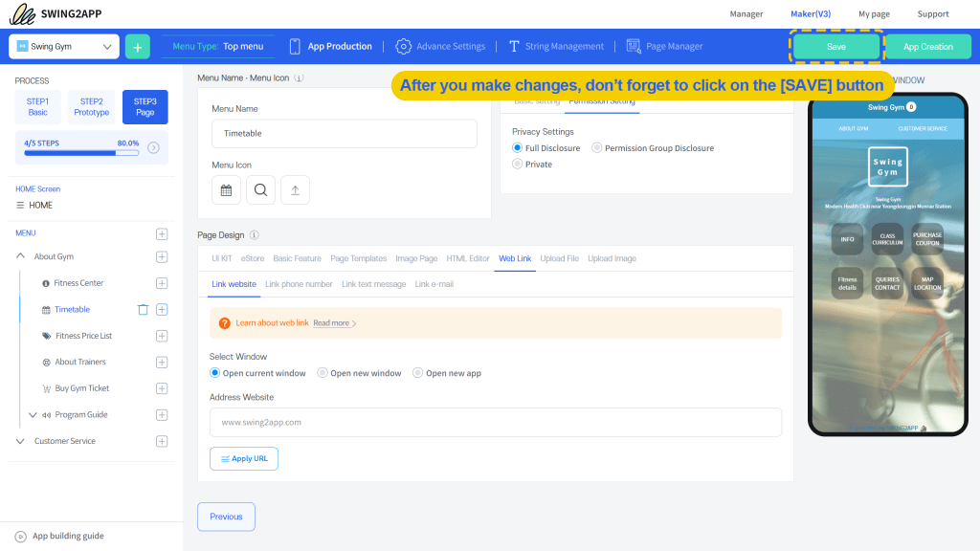Open the calendar menu icon picker
The image size is (980, 551).
(x=226, y=190)
